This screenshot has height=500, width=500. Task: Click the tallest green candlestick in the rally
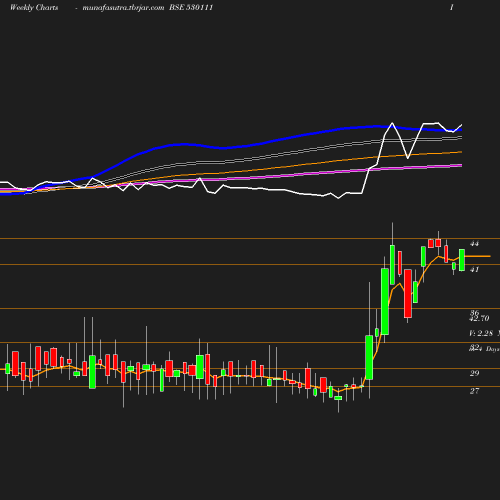point(385,301)
